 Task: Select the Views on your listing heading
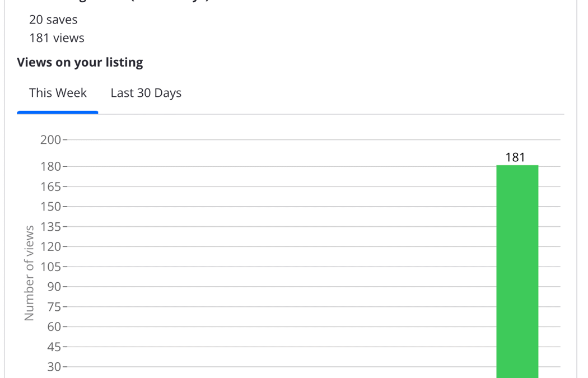coord(80,62)
